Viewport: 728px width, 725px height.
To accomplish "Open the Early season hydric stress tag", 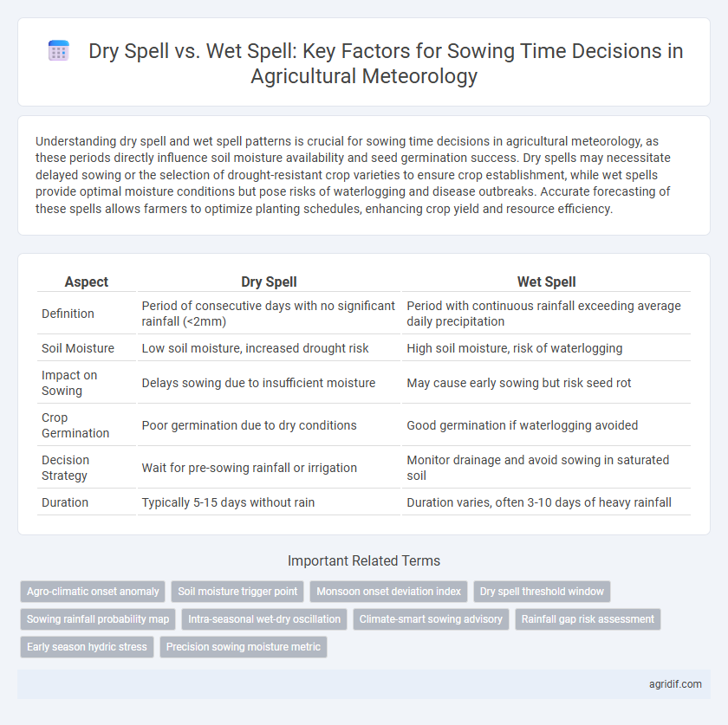I will (x=87, y=647).
